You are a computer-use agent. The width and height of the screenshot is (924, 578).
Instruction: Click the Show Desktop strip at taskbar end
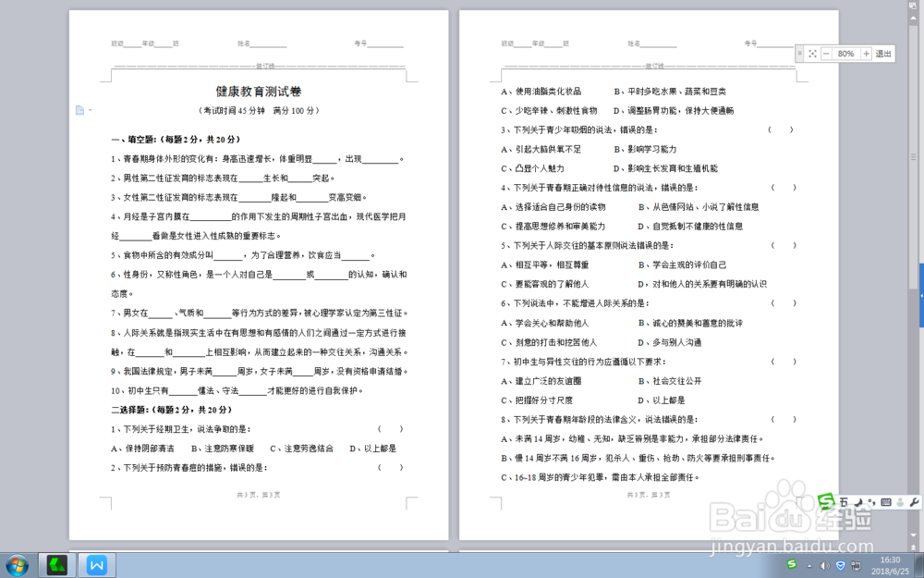pyautogui.click(x=920, y=566)
